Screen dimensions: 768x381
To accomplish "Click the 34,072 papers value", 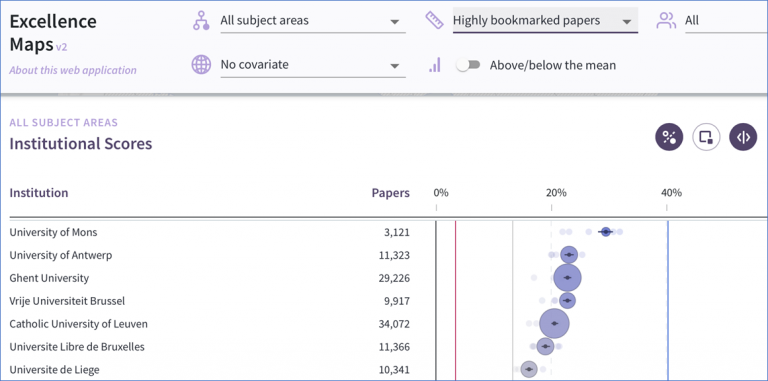I will coord(394,324).
